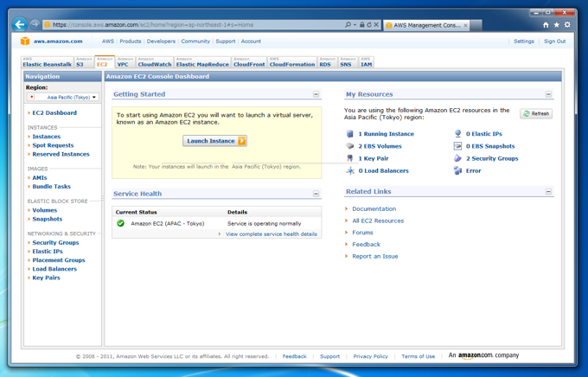Click the browser Back arrow button

(x=20, y=25)
